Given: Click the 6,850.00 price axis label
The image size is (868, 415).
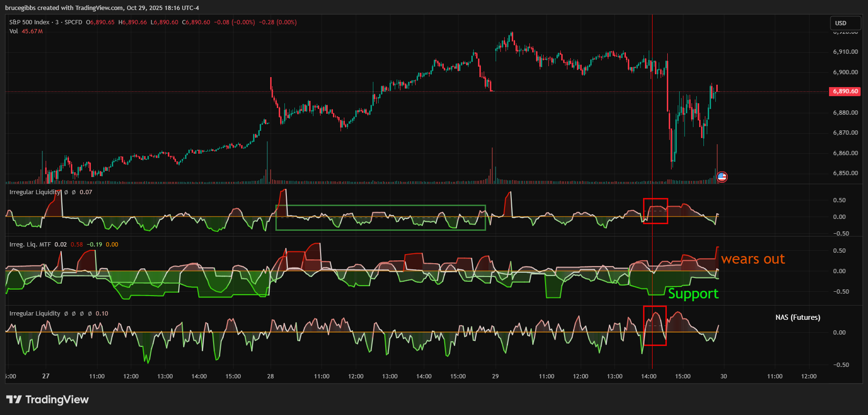Looking at the screenshot, I should [846, 173].
